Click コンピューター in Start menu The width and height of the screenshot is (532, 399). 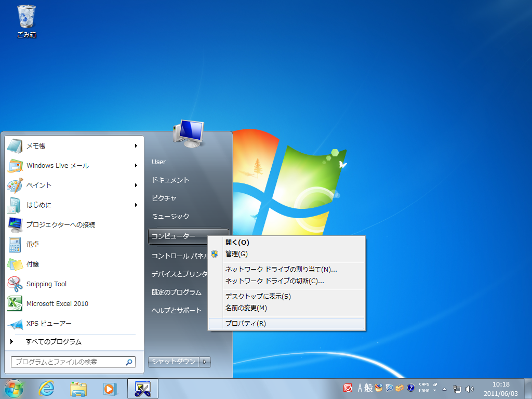pyautogui.click(x=178, y=236)
